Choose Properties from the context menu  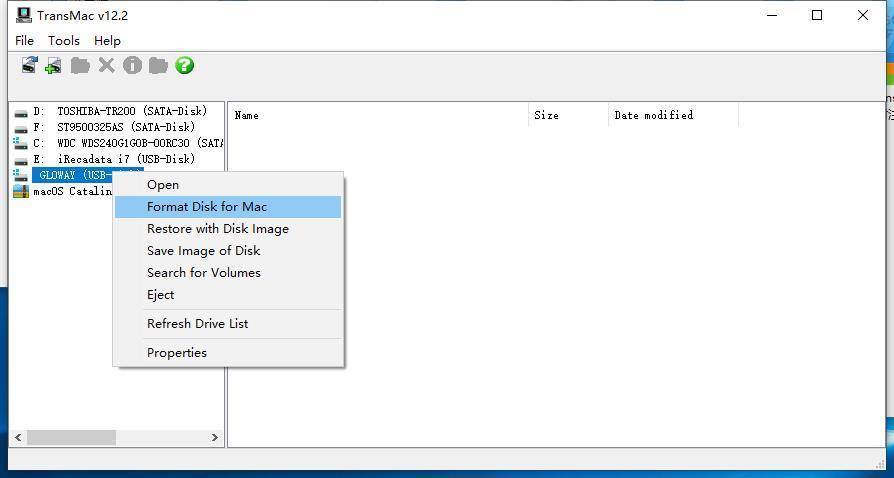(x=228, y=353)
